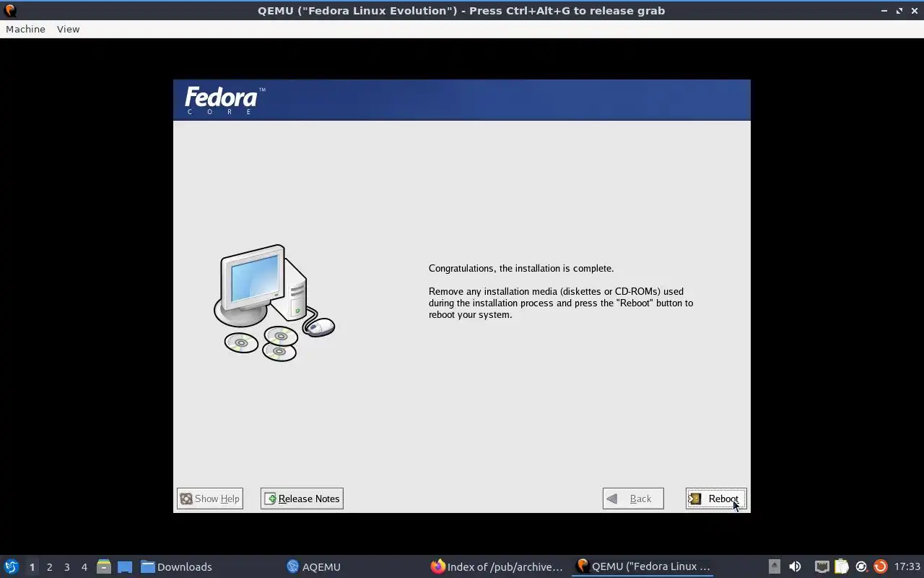Switch to workspace 2
This screenshot has width=924, height=578.
tap(49, 567)
